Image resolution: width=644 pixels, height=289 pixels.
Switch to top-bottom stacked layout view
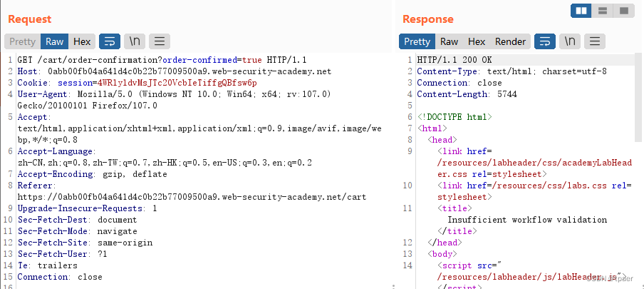pyautogui.click(x=603, y=11)
